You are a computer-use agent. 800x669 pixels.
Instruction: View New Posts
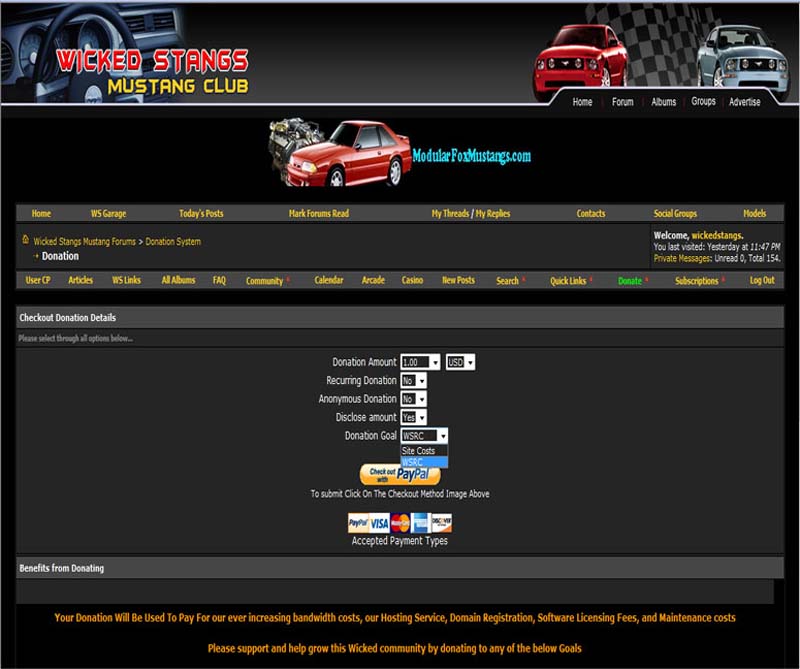click(458, 280)
